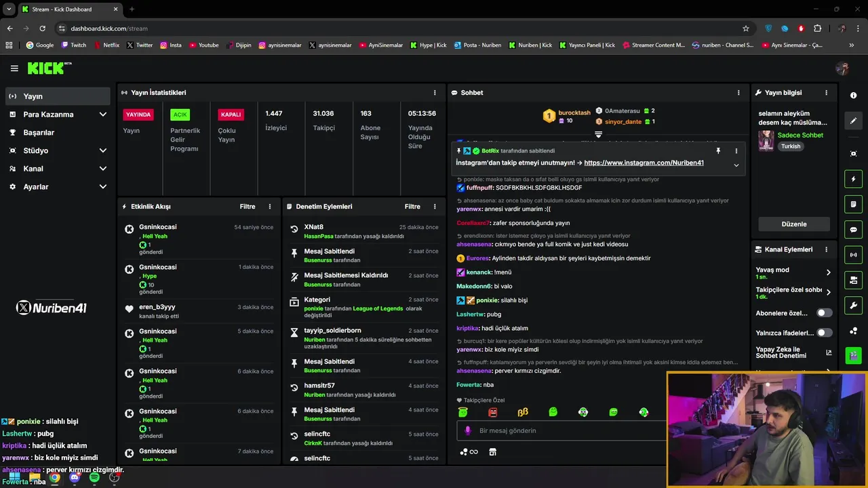Click the broadcast signal icon in right sidebar
The width and height of the screenshot is (868, 488).
pos(853,255)
